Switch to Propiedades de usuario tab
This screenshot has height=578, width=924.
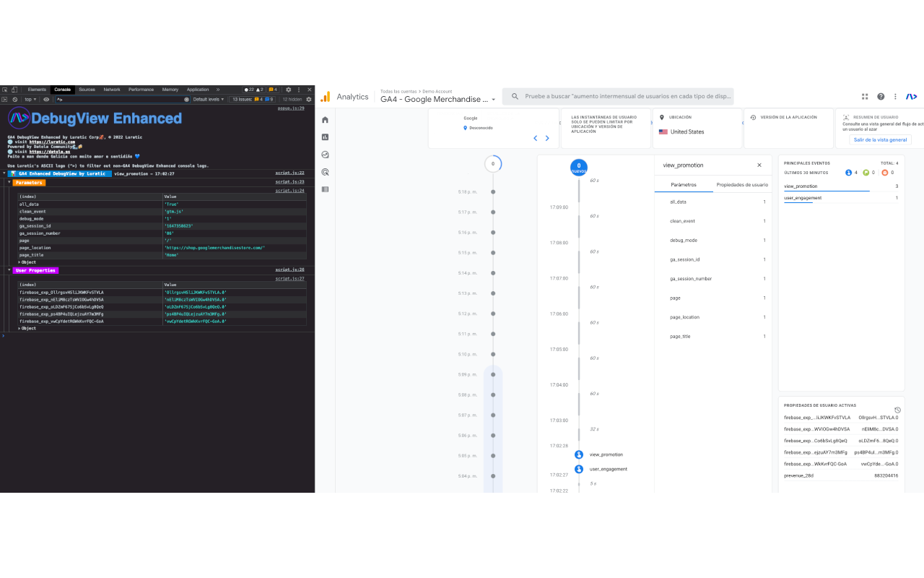[x=742, y=185]
